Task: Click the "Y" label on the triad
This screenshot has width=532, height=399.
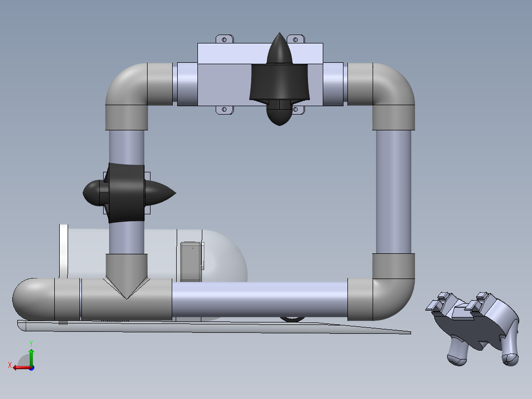Action: pos(31,343)
